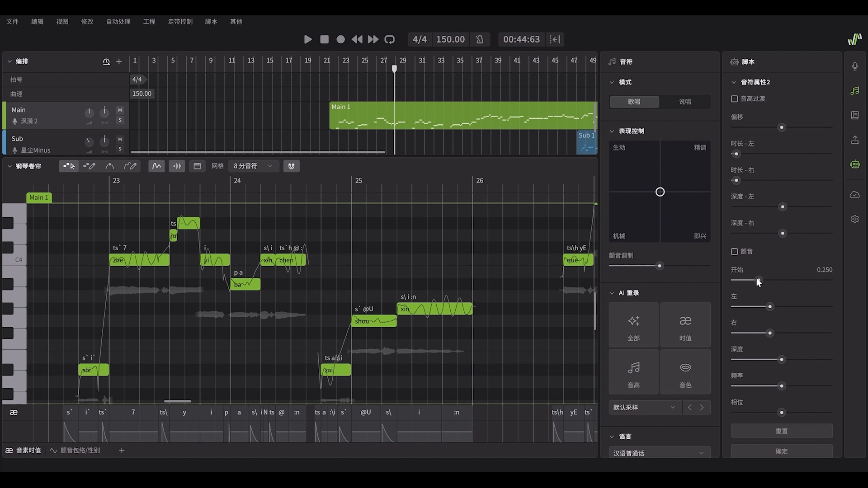Fast forward using the double right arrow button
The image size is (868, 488).
[373, 39]
